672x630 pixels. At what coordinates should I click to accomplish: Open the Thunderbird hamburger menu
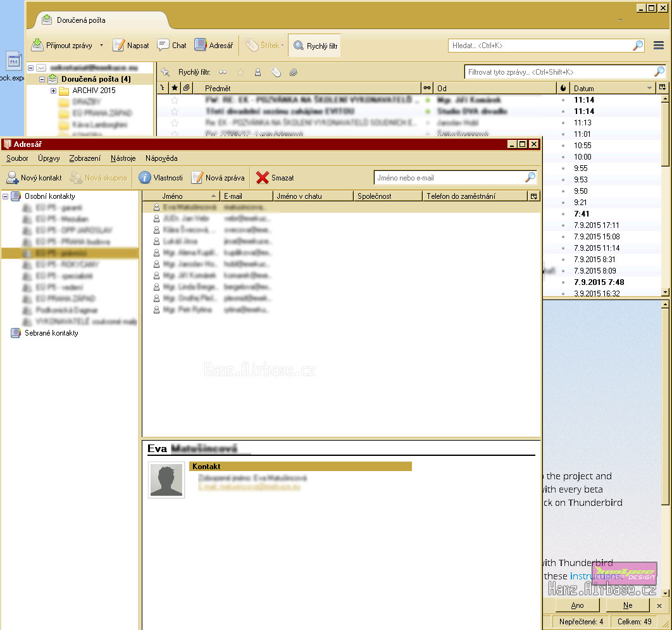[x=659, y=46]
